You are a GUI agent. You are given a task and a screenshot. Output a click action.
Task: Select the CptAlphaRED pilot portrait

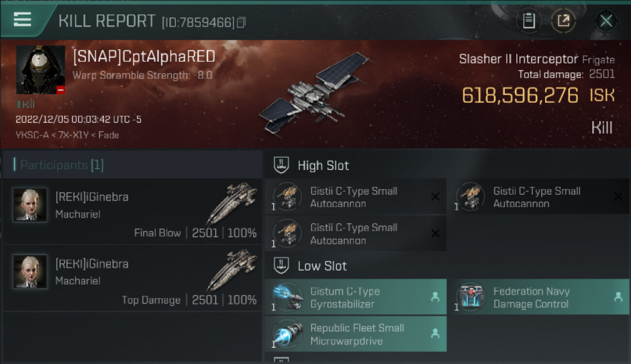tap(40, 70)
